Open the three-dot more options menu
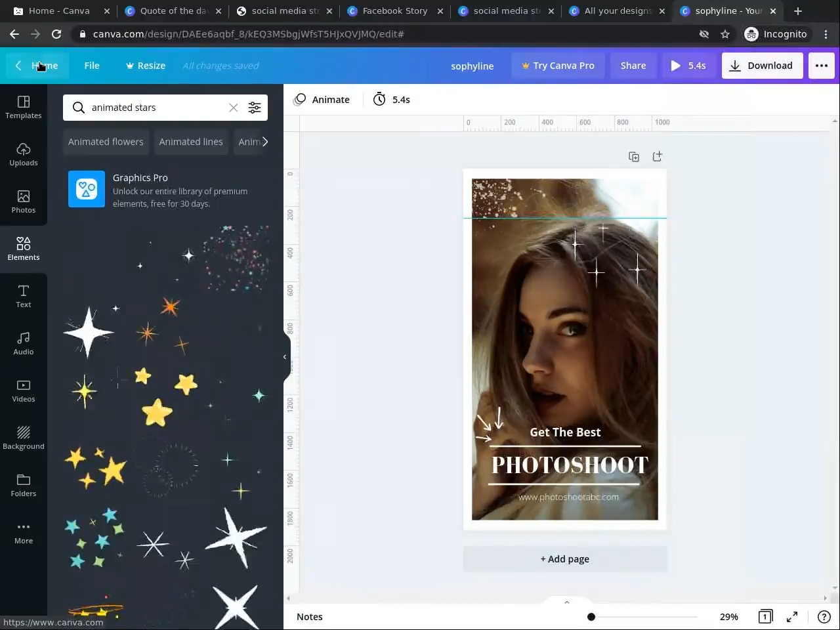840x630 pixels. click(x=821, y=66)
